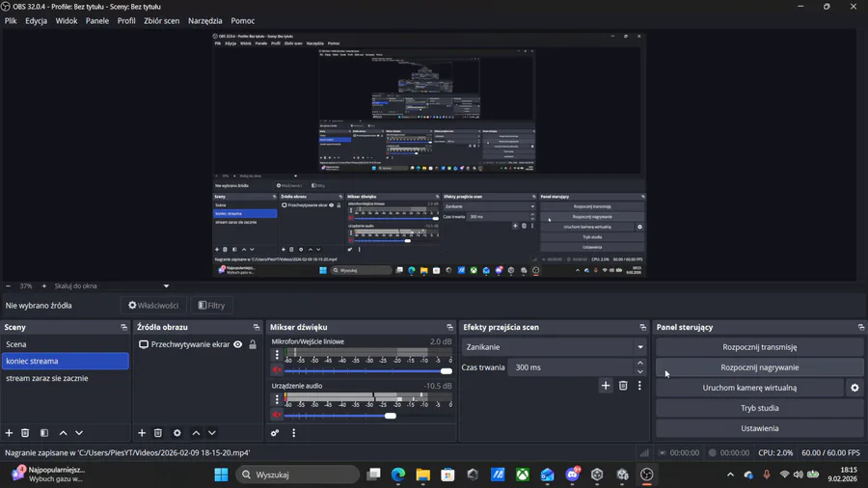Viewport: 868px width, 488px height.
Task: Click Uruchom kamerę wirtualną button
Action: pyautogui.click(x=749, y=388)
